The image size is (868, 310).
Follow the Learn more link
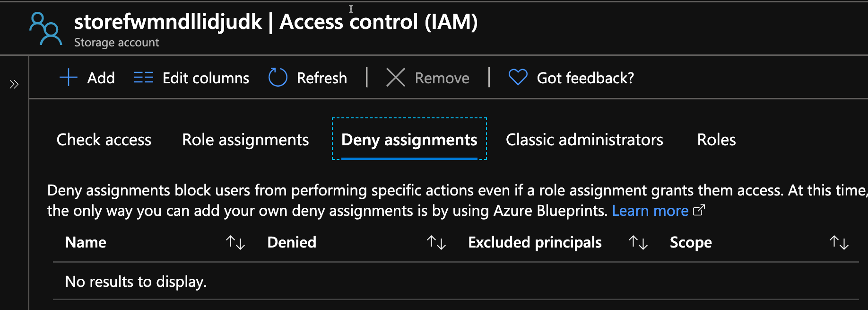[650, 211]
